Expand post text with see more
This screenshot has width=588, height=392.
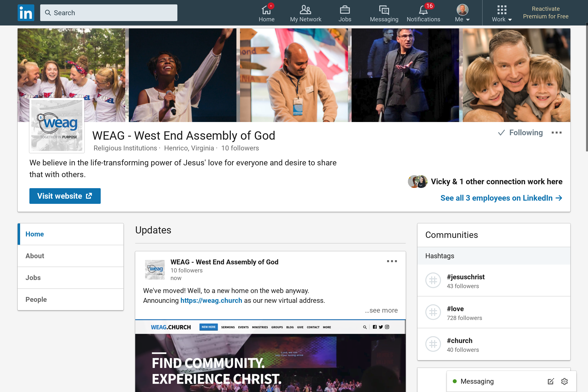tap(381, 310)
